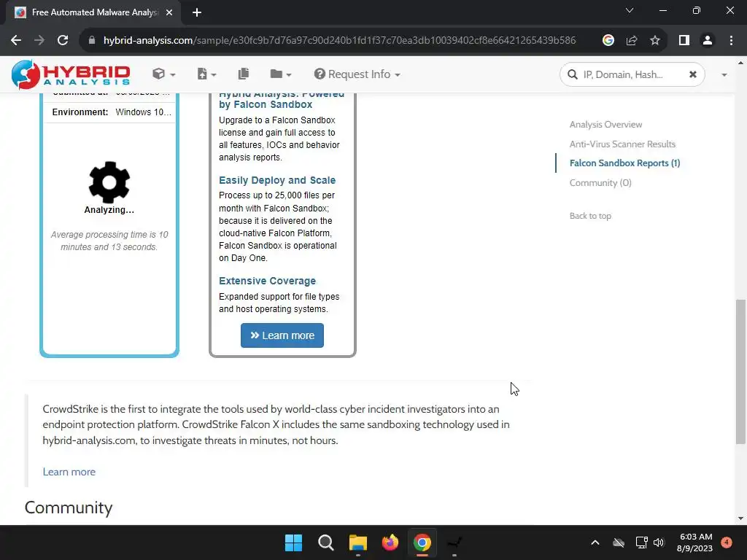This screenshot has height=560, width=747.
Task: Toggle the browser side panel
Action: 684,40
